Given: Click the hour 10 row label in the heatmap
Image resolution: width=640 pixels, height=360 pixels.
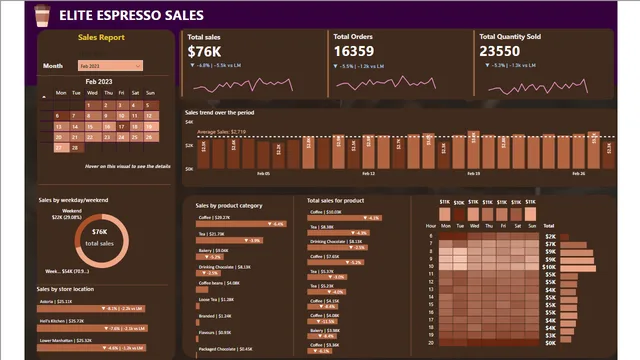Looking at the screenshot, I should click(431, 267).
